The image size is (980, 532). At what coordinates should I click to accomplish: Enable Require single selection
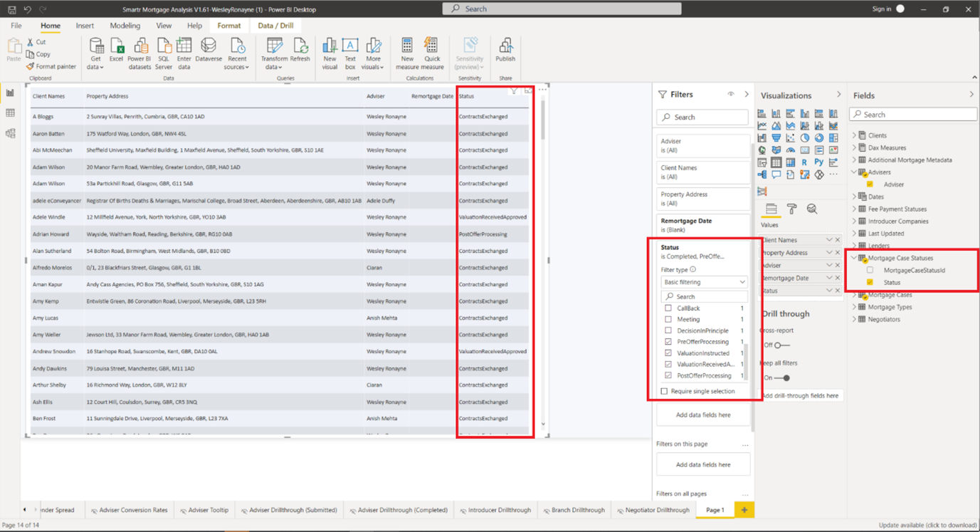click(x=665, y=391)
